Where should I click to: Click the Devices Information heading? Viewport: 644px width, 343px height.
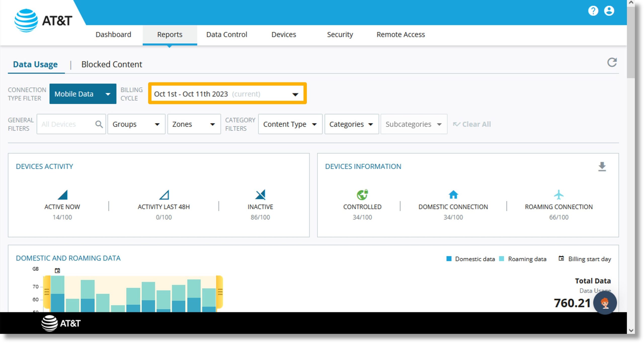[x=363, y=167]
